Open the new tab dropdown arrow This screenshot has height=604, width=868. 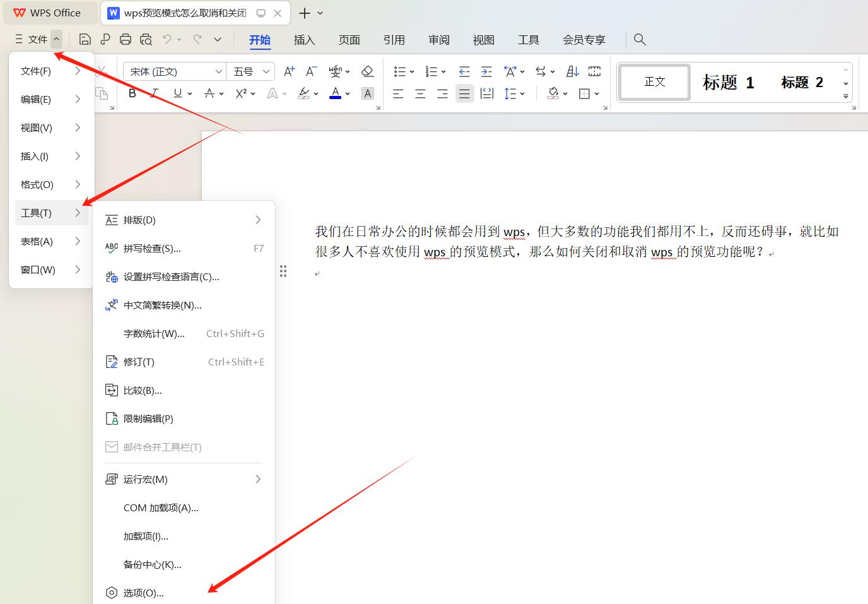tap(320, 13)
